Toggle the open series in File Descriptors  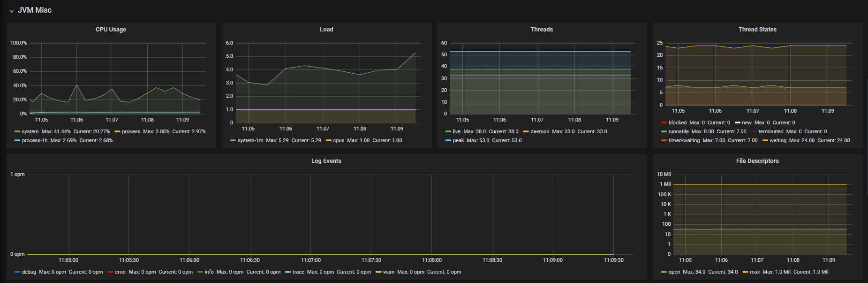[x=674, y=272]
